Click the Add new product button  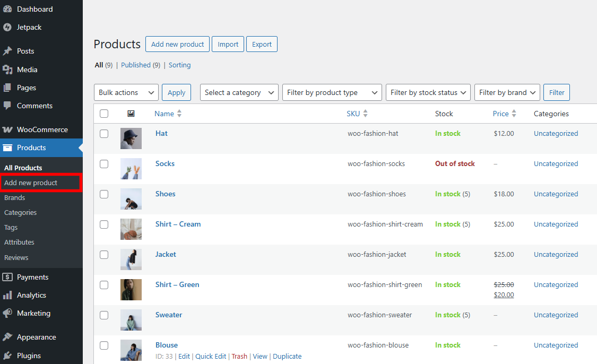click(177, 44)
